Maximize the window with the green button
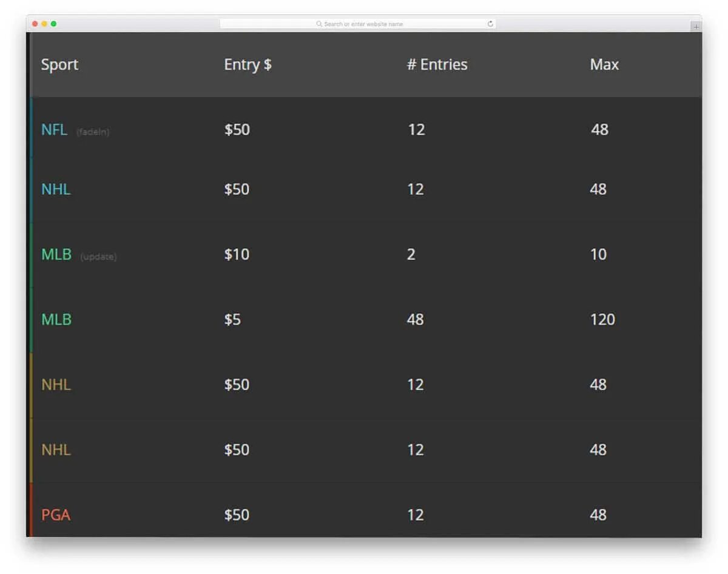 [x=53, y=24]
